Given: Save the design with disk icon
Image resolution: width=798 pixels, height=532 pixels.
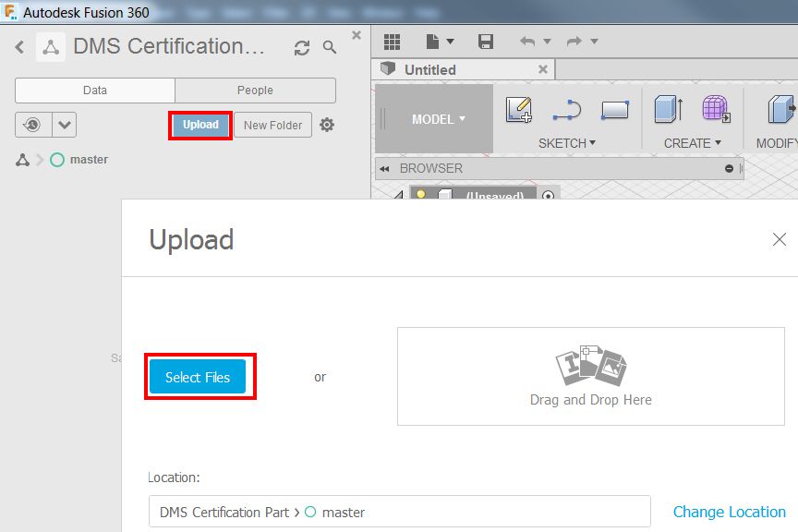Looking at the screenshot, I should [486, 42].
